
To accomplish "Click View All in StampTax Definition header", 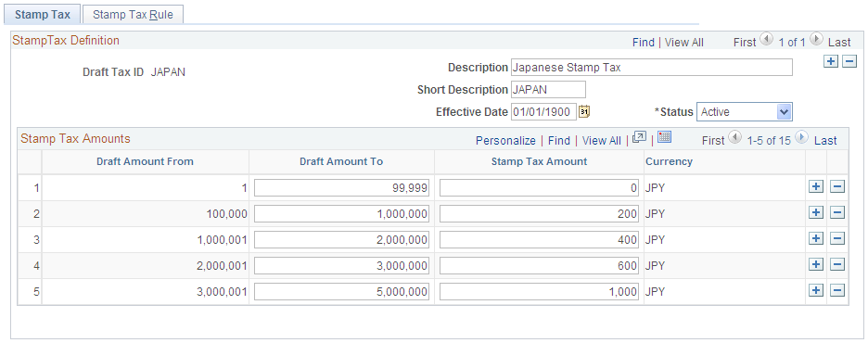I will coord(684,42).
